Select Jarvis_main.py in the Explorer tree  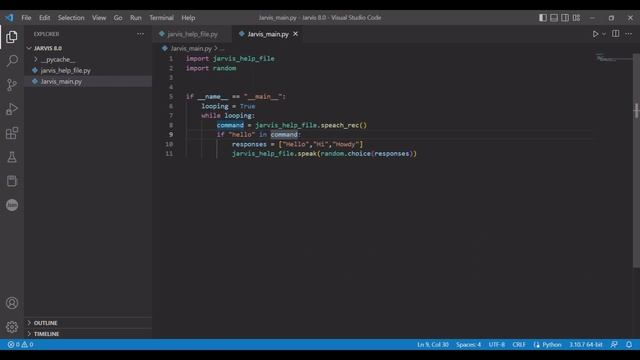pyautogui.click(x=88, y=81)
